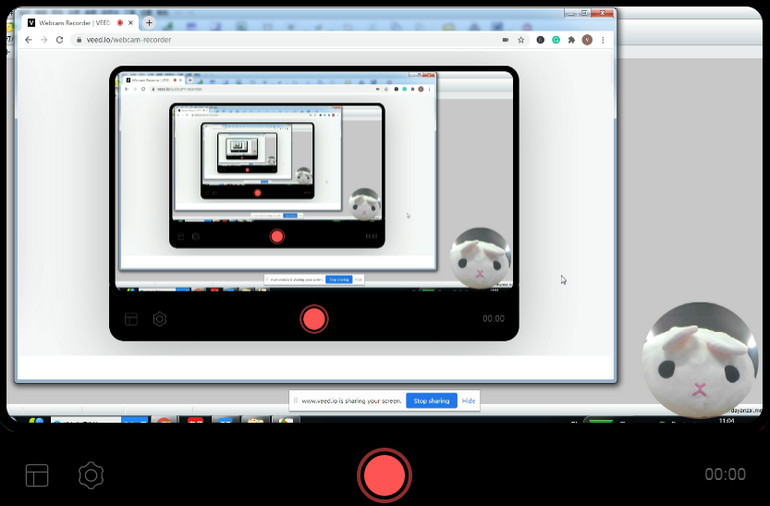The image size is (770, 506).
Task: Bookmark the page with the star icon
Action: 521,40
